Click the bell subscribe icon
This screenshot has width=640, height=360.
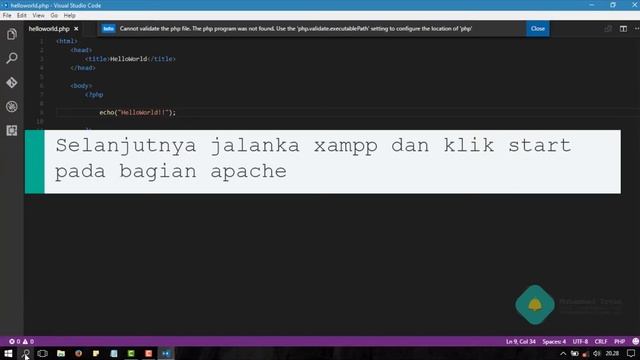(535, 304)
